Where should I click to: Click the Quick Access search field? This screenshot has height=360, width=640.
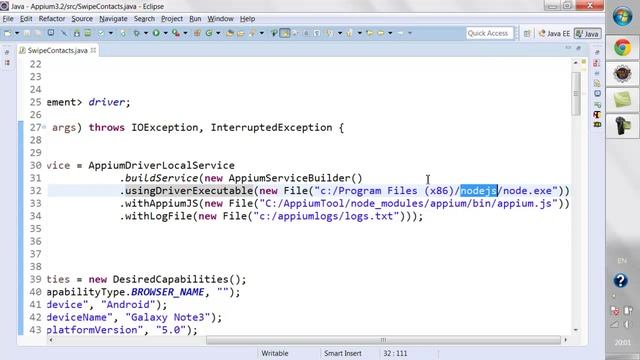coord(489,33)
